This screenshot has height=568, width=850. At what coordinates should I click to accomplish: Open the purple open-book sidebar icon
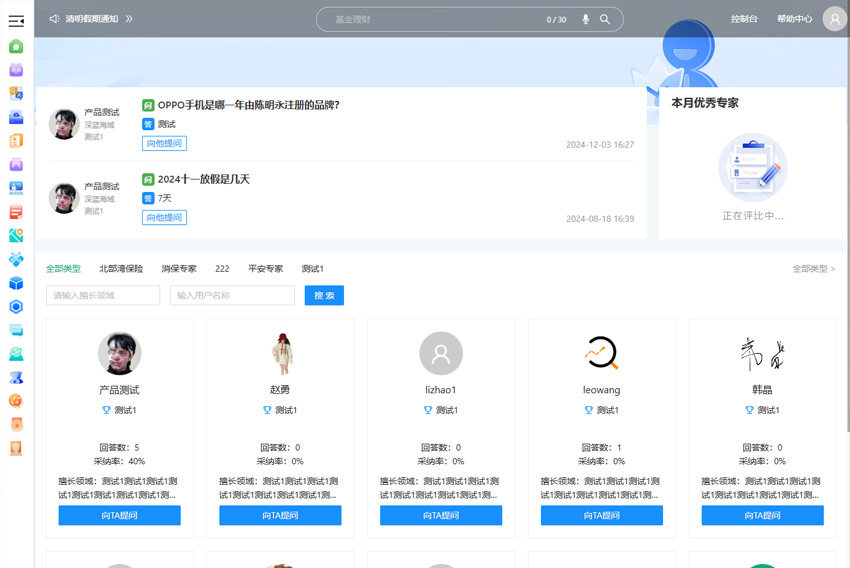click(x=16, y=70)
